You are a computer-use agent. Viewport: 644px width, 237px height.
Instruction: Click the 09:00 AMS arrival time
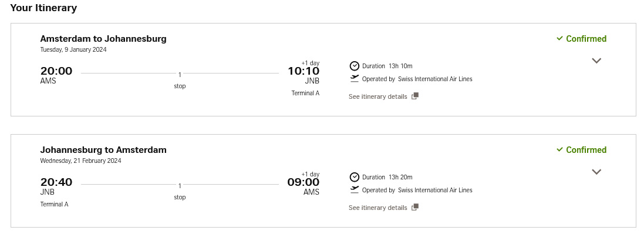coord(303,186)
